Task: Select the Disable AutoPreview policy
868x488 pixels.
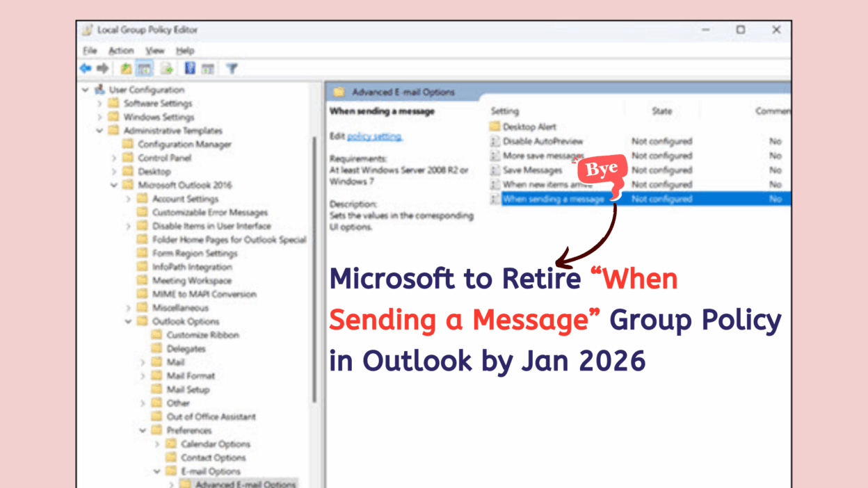Action: point(542,141)
